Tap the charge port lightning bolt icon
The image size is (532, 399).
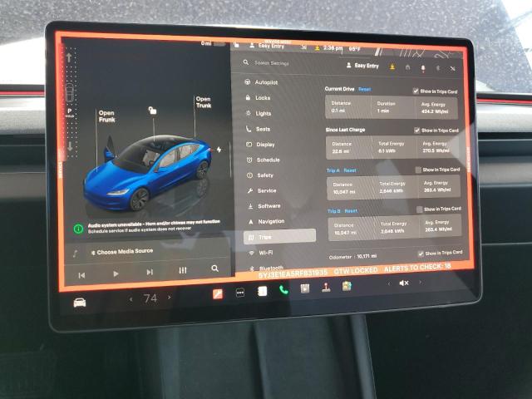click(x=219, y=150)
